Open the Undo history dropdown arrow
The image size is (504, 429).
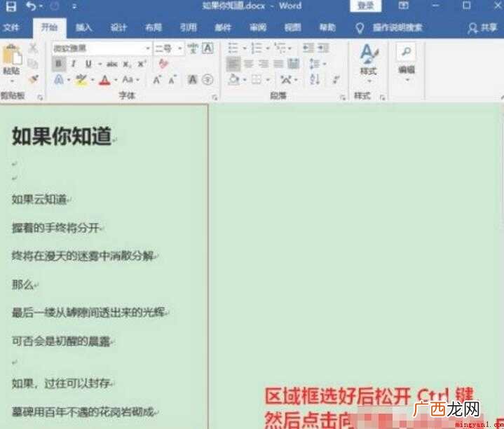tap(41, 6)
